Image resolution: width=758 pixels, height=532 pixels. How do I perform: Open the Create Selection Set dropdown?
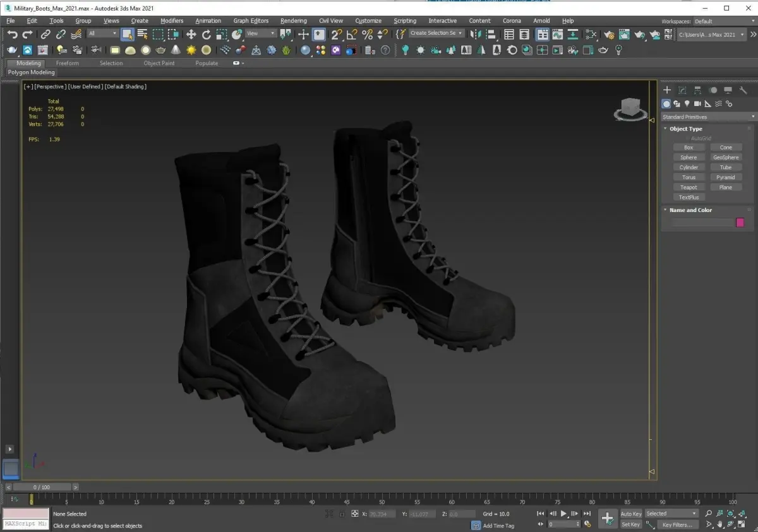point(436,33)
